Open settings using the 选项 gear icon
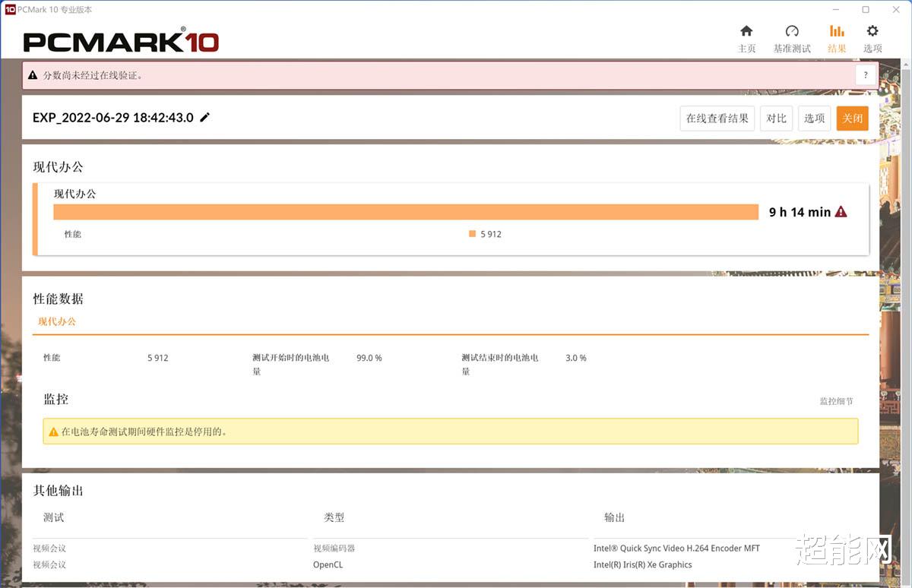 click(872, 34)
